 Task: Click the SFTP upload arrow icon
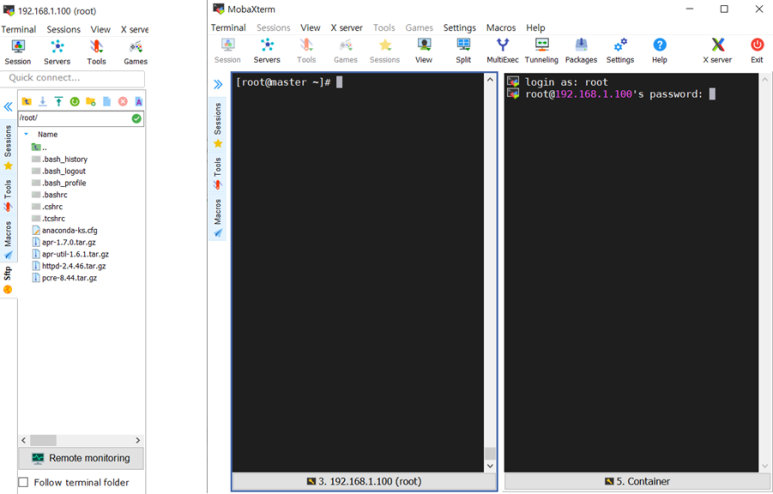click(x=59, y=102)
